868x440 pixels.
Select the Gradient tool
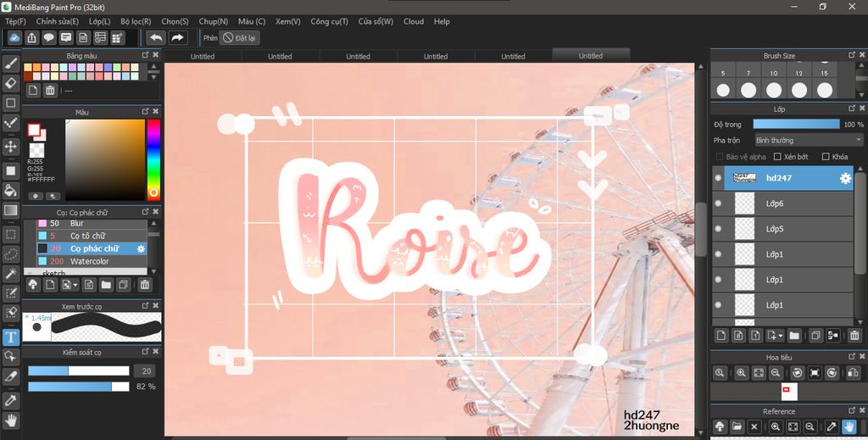point(10,210)
